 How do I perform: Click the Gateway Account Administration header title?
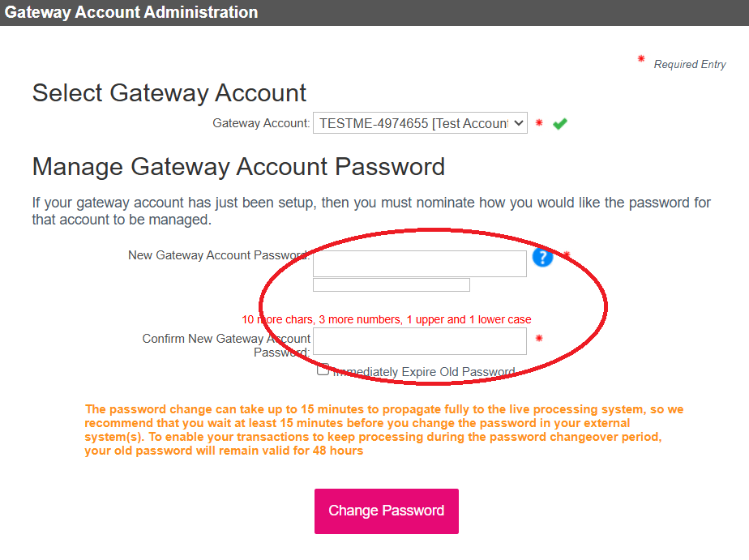[x=131, y=12]
